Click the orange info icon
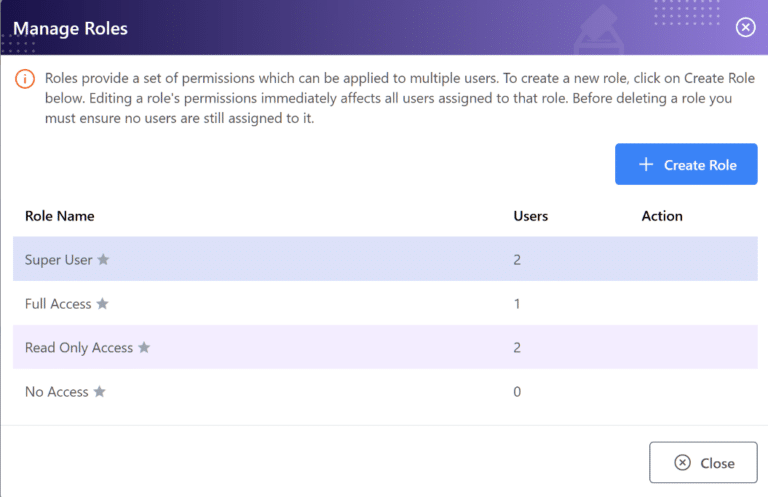Screen dimensions: 768x497 (x=25, y=79)
